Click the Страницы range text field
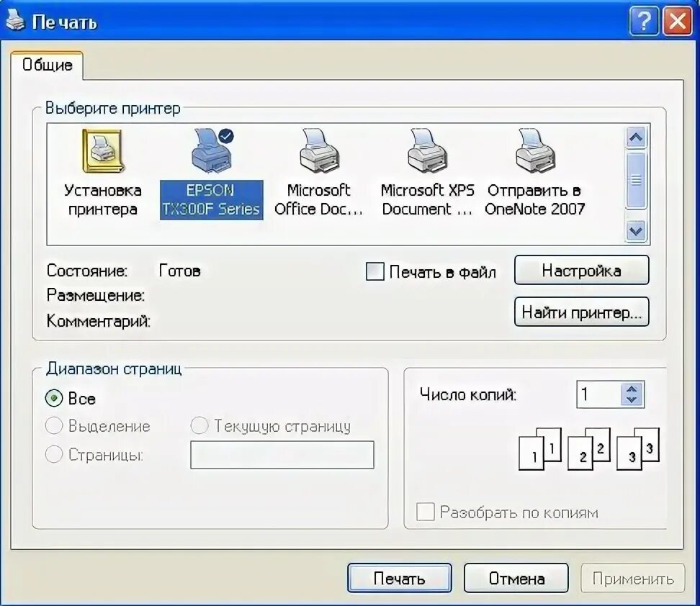The image size is (700, 606). coord(282,455)
